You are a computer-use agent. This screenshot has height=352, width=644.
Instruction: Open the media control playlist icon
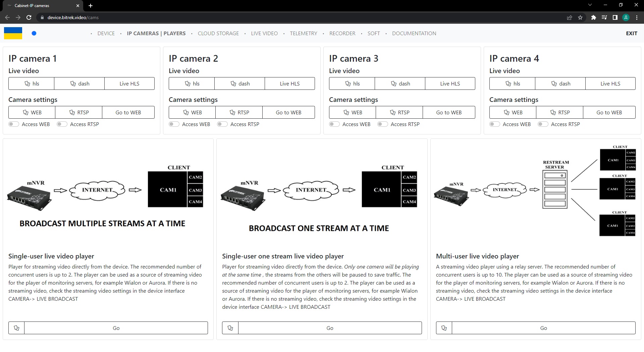tap(604, 17)
